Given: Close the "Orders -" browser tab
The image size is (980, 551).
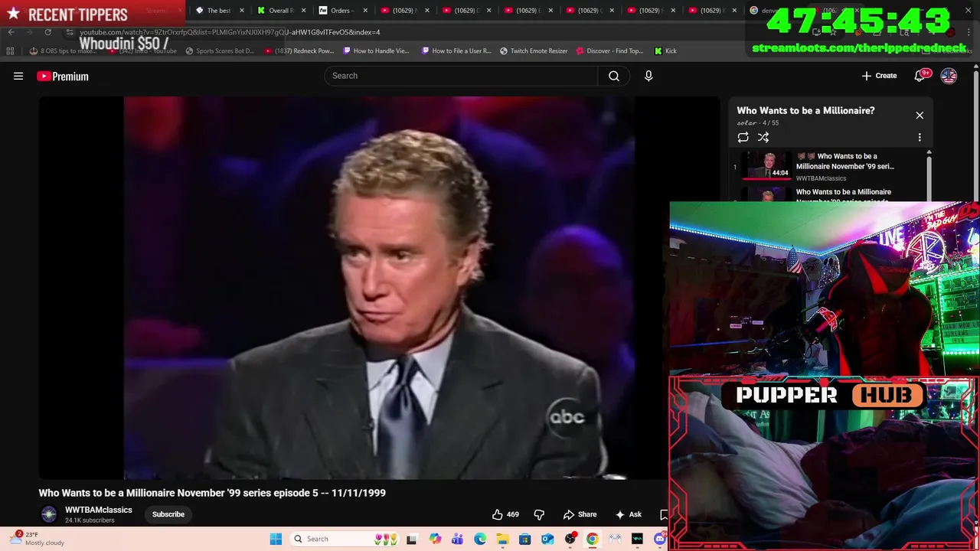Looking at the screenshot, I should pyautogui.click(x=364, y=11).
